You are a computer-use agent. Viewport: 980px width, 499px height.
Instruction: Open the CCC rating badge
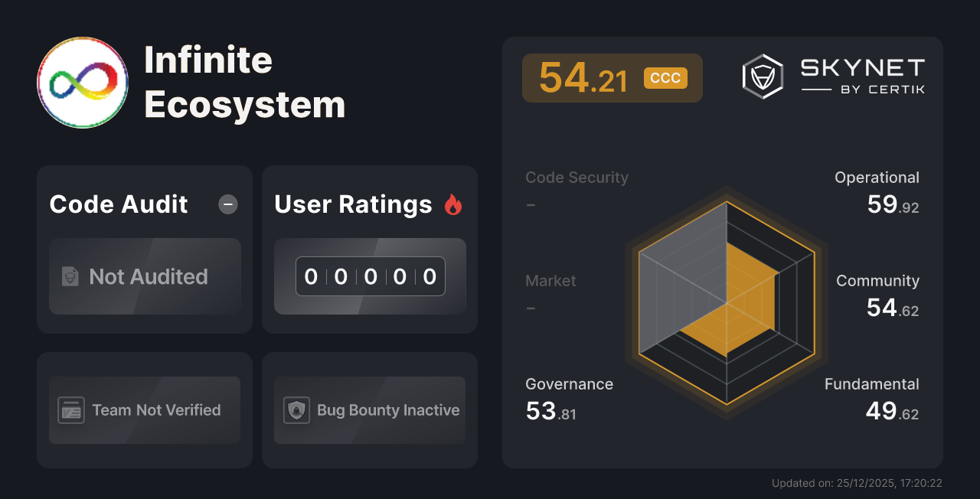[665, 77]
